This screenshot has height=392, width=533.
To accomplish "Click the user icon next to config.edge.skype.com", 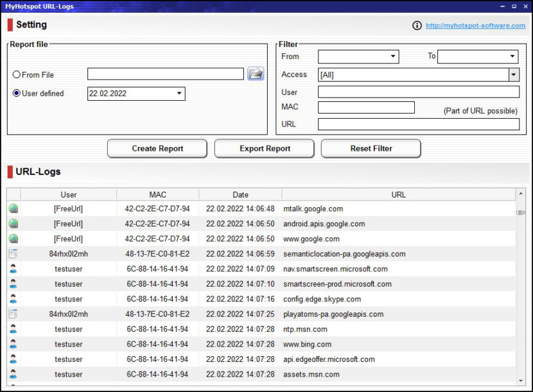I will (14, 299).
